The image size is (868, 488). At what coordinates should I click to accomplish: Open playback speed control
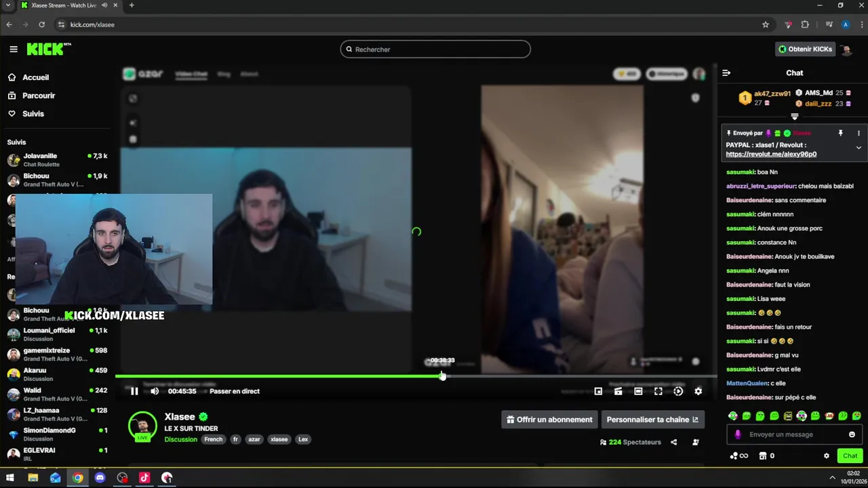678,391
